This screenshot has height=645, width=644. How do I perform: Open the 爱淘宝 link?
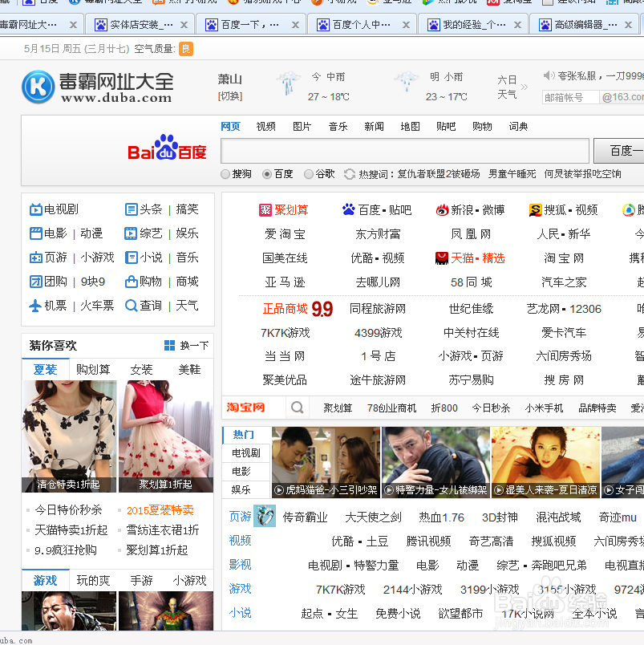coord(285,234)
